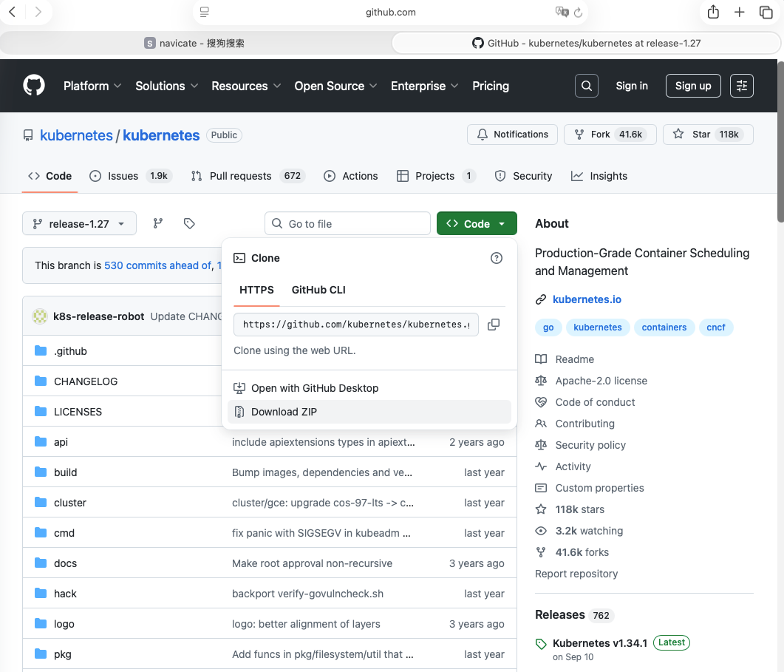Star the kubernetes repository
The height and width of the screenshot is (672, 784).
(708, 134)
